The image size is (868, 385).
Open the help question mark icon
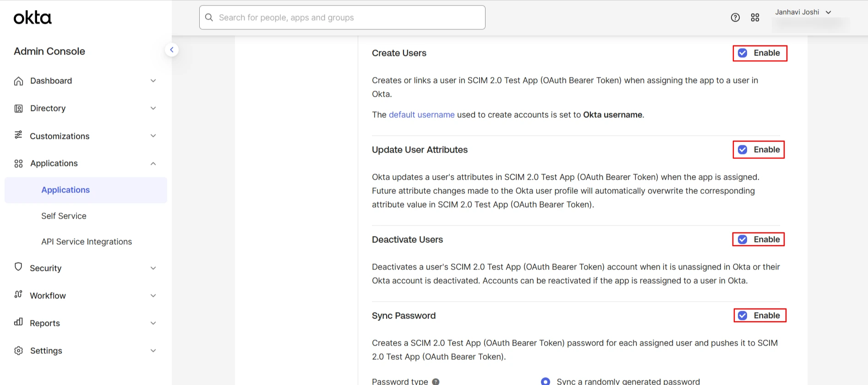point(735,17)
